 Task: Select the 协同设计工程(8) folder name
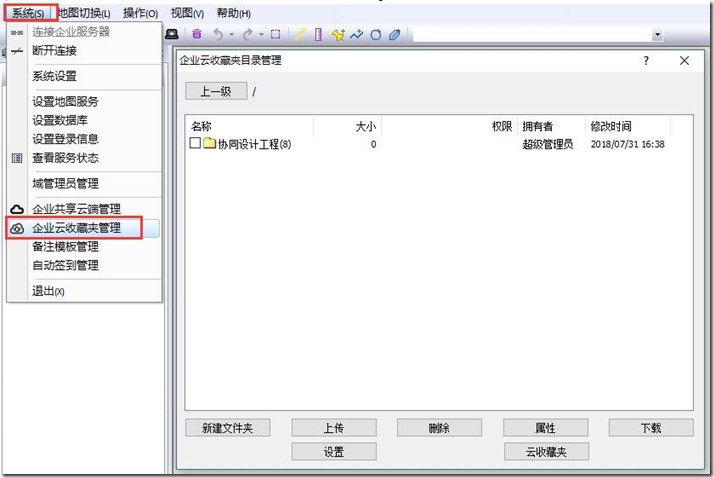255,144
